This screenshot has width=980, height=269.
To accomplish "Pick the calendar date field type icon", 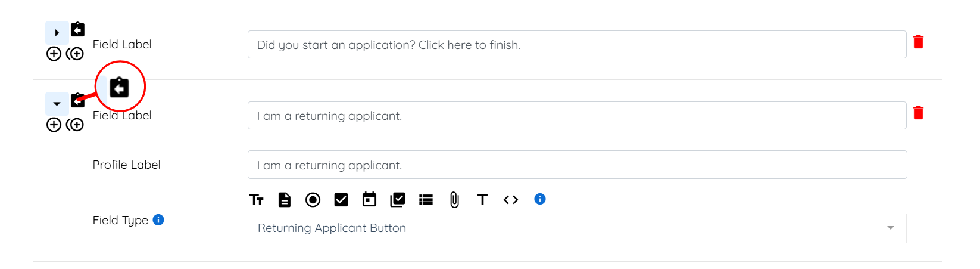I will click(369, 200).
